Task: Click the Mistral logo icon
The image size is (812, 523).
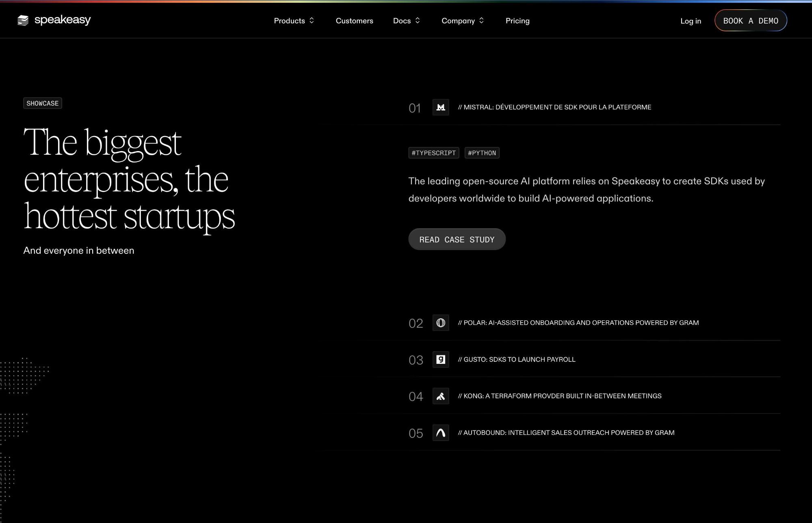Action: tap(440, 108)
